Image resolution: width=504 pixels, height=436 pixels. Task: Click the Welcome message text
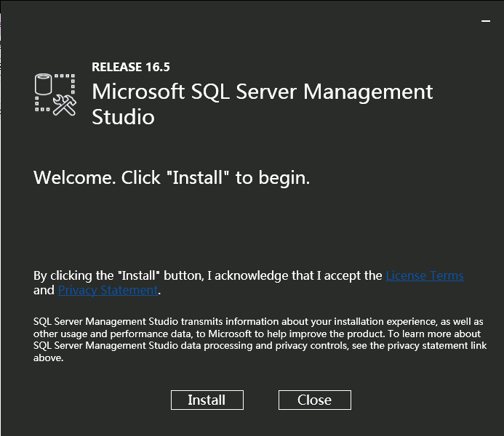coord(172,178)
